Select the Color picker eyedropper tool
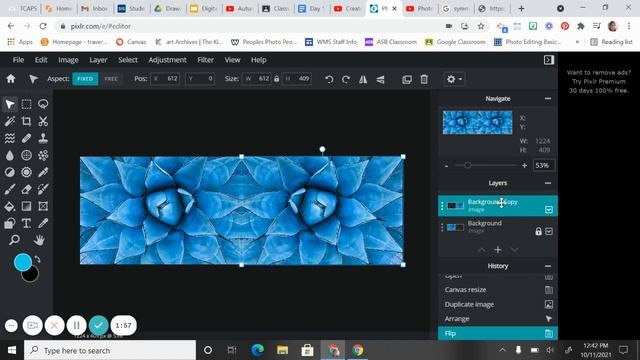The image size is (640, 360). 43,223
